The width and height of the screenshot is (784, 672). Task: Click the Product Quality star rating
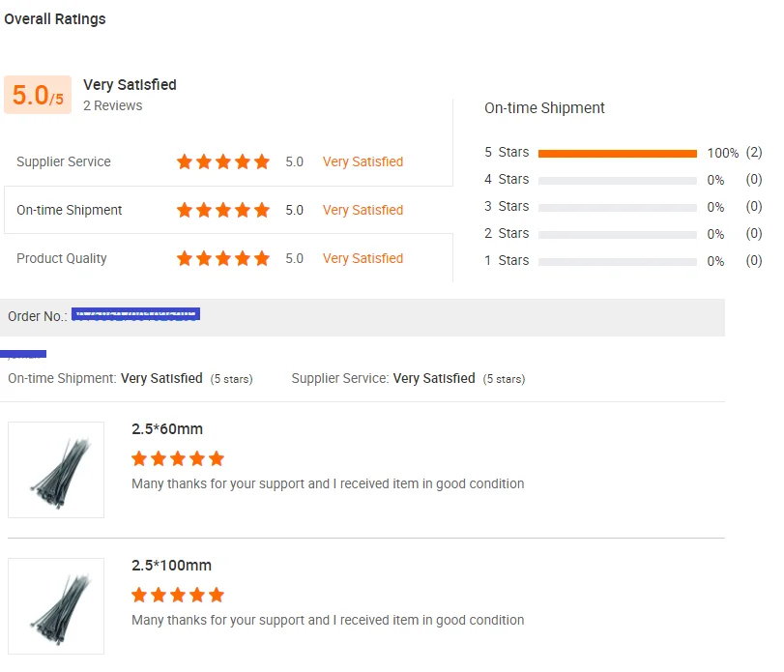[223, 258]
